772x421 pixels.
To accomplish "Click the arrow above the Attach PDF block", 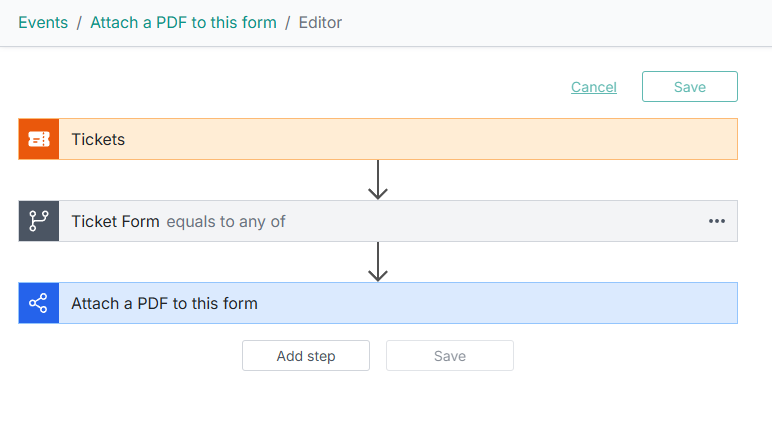I will pyautogui.click(x=378, y=262).
